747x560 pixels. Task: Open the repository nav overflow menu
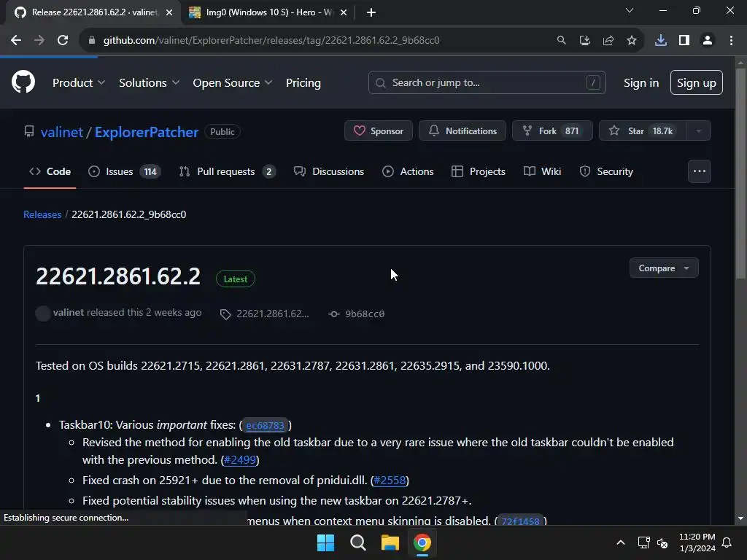click(699, 171)
